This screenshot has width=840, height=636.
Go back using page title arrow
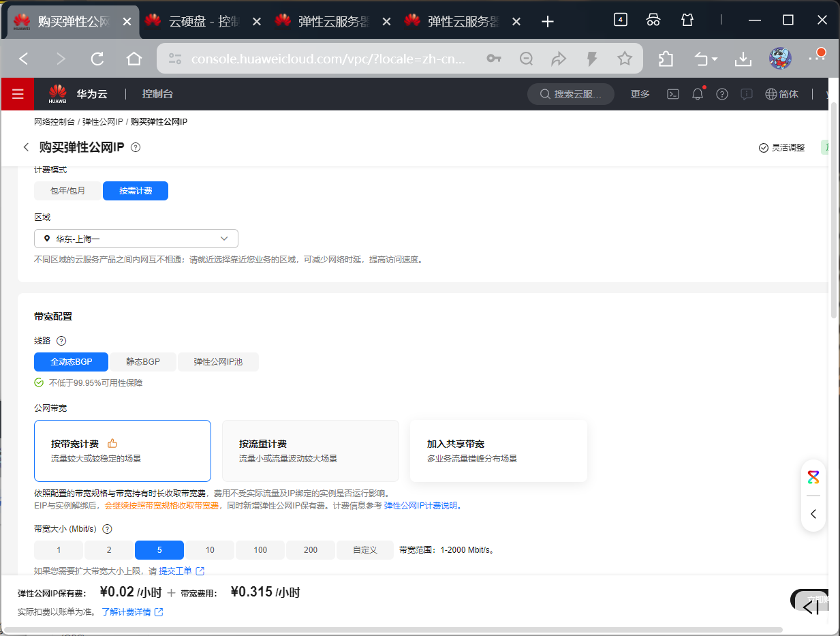(x=26, y=147)
